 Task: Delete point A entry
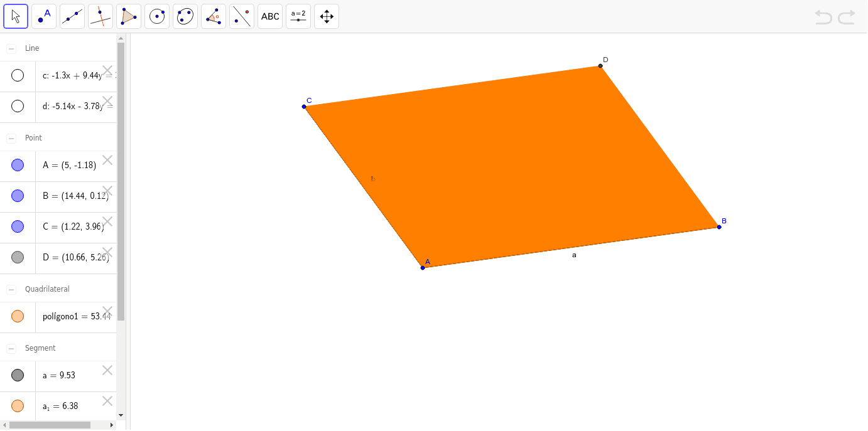107,160
